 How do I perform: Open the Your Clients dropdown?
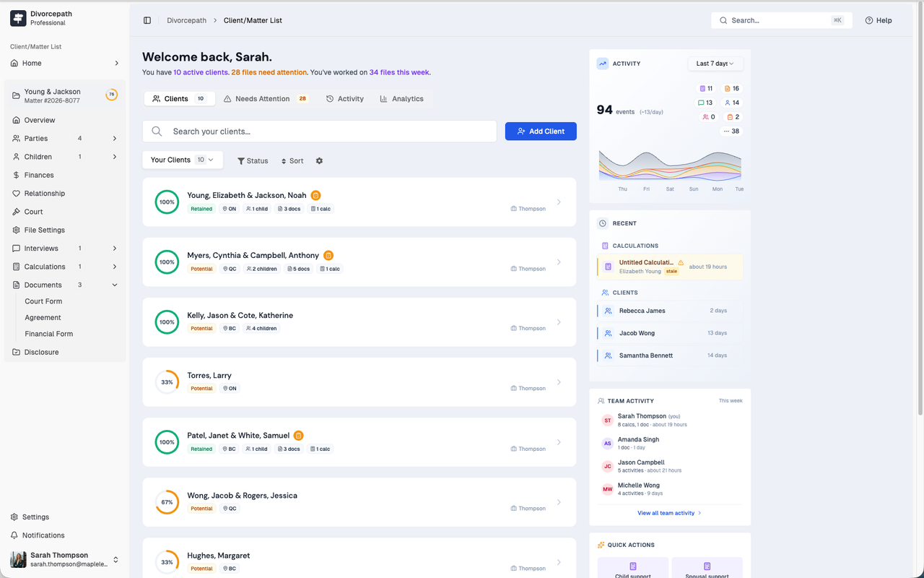coord(183,160)
